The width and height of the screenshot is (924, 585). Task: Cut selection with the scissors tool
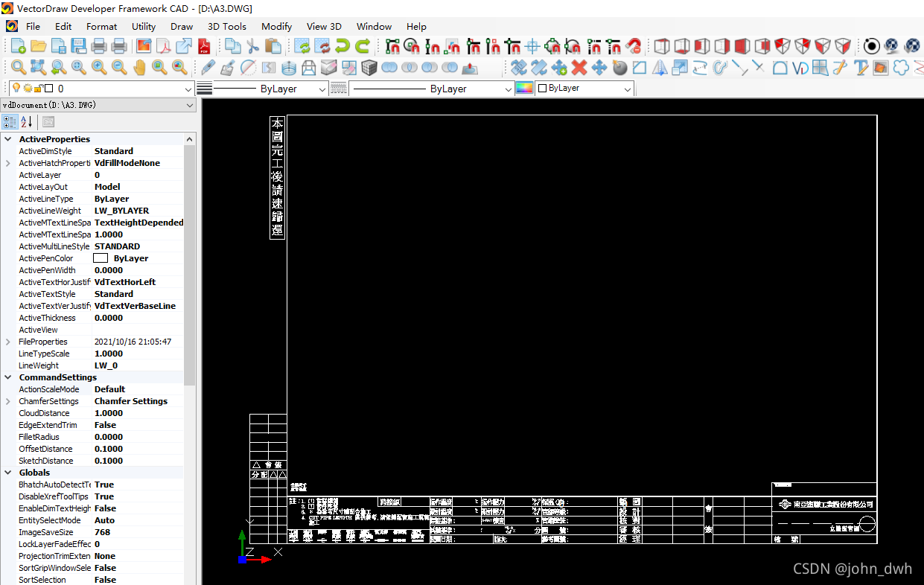[253, 45]
